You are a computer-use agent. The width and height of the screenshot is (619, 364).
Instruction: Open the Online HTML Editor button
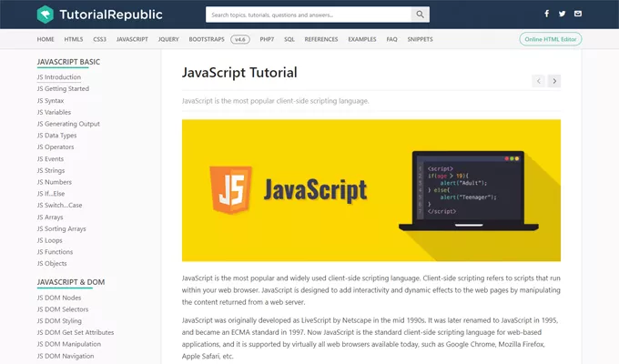pos(551,39)
